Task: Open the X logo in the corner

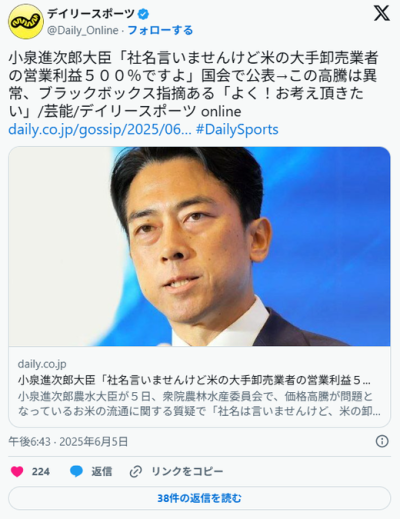Action: (x=381, y=13)
